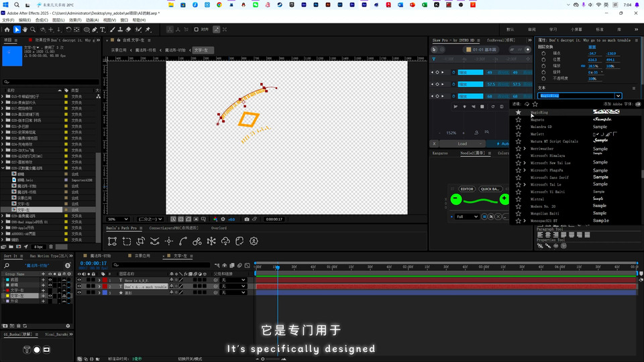The image size is (644, 362).
Task: Open the font family dropdown arrow
Action: [x=618, y=96]
